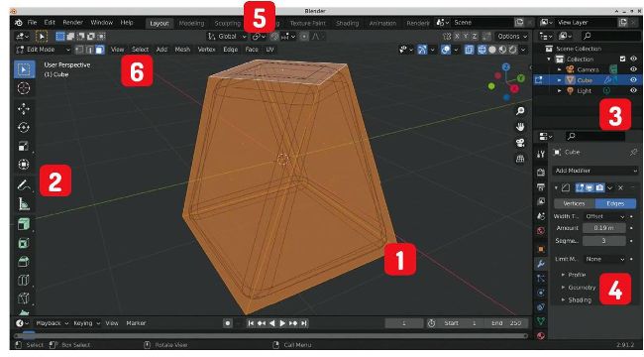Open Limit Method None dropdown
The width and height of the screenshot is (644, 357).
click(605, 259)
